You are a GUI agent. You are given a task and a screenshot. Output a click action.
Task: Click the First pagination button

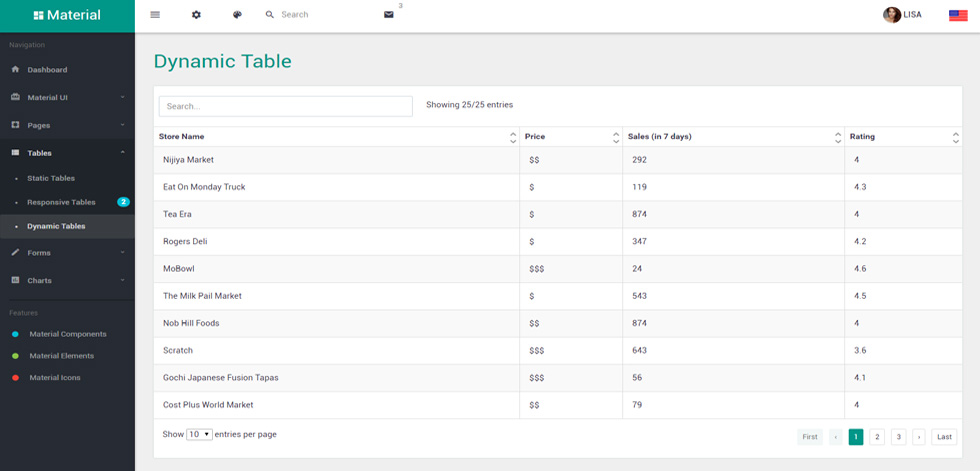[810, 437]
